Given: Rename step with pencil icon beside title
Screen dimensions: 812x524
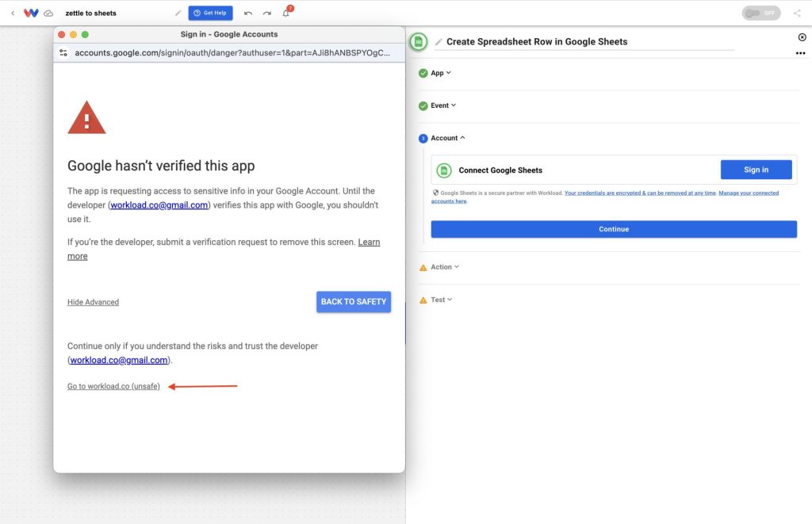Looking at the screenshot, I should coord(439,41).
